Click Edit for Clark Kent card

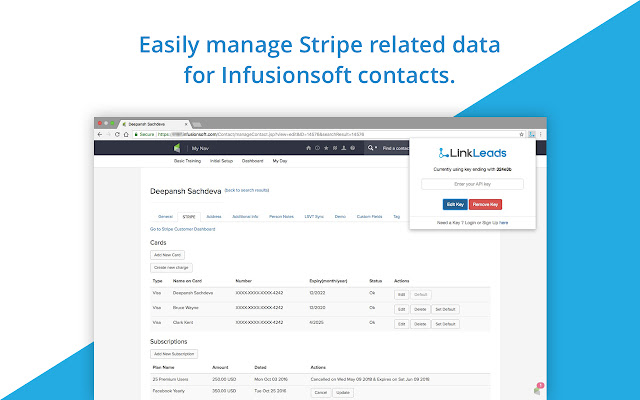[x=401, y=324]
